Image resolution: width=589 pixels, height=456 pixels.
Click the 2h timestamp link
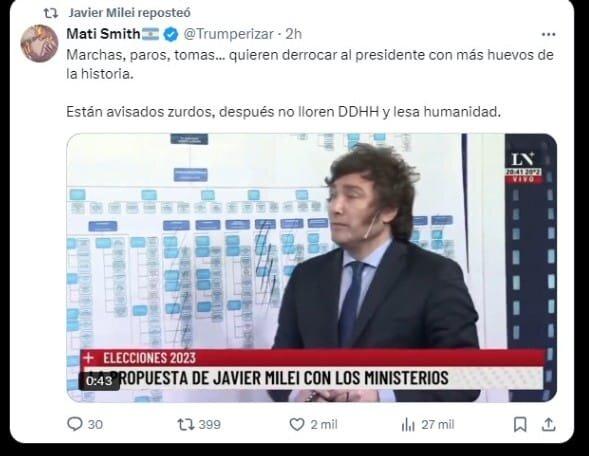coord(293,34)
